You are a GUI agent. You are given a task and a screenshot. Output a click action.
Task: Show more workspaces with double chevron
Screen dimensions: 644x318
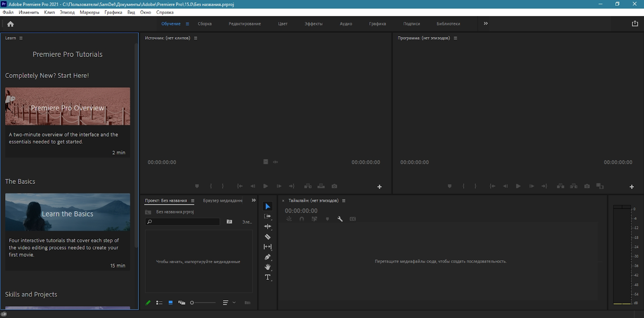tap(486, 23)
